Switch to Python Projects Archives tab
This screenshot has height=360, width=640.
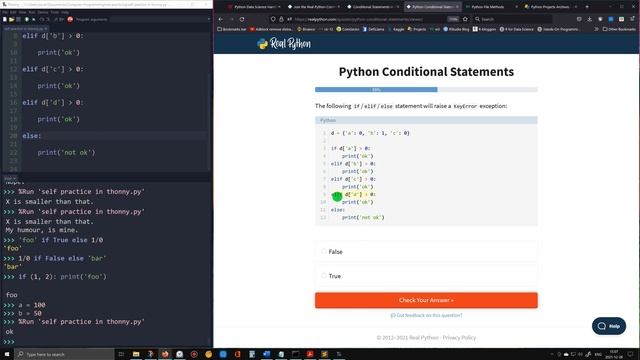(550, 7)
